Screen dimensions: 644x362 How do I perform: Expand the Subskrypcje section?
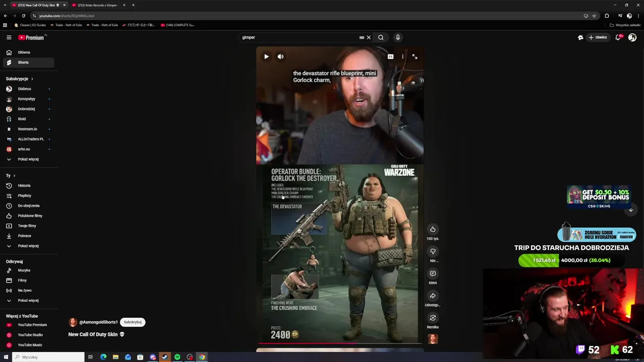[x=20, y=79]
